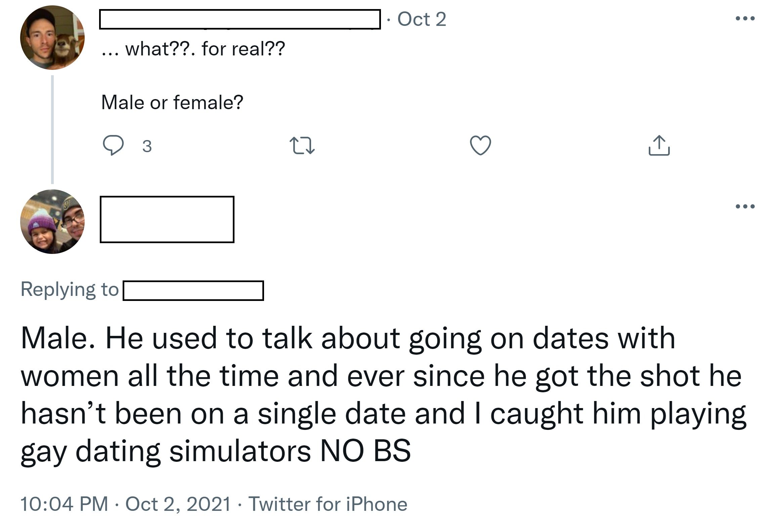This screenshot has width=774, height=532.
Task: Open the redacted Replying to handle
Action: point(193,291)
